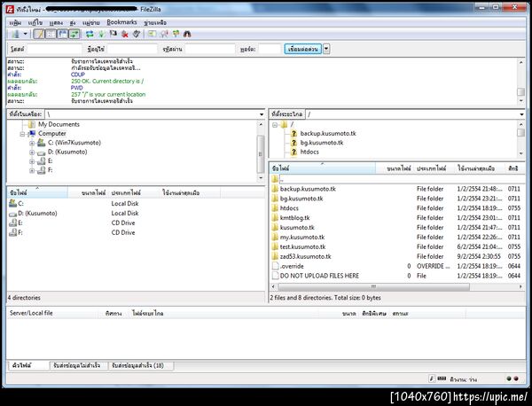The height and width of the screenshot is (406, 532).
Task: Click the Host input field
Action: (54, 49)
